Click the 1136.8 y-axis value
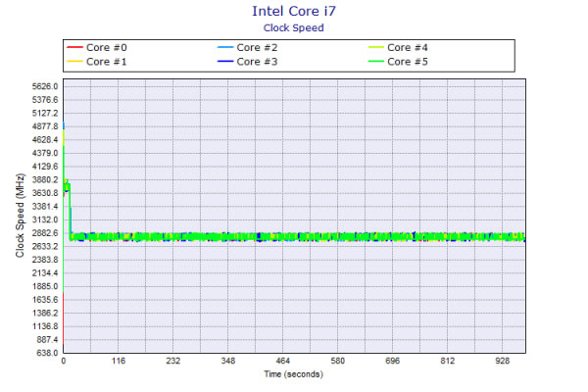 click(45, 326)
